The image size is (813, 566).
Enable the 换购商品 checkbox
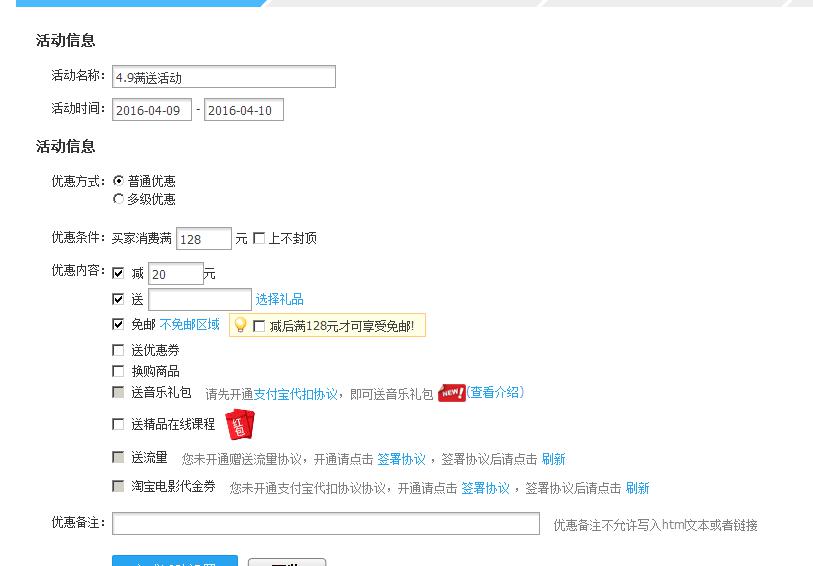coord(119,371)
